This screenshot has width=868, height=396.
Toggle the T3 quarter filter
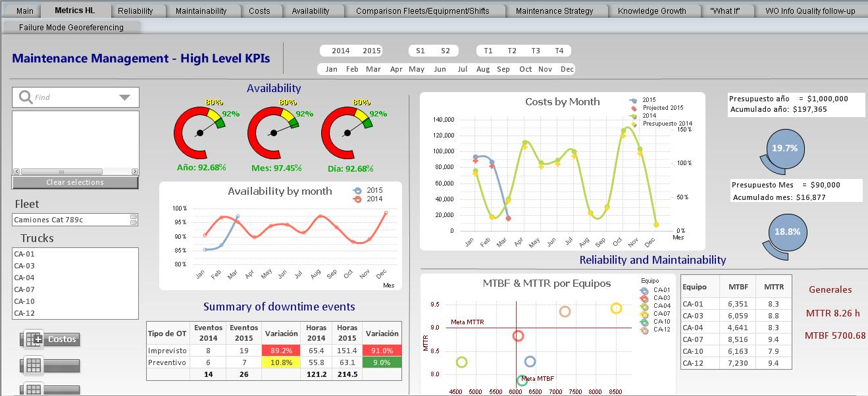tap(536, 51)
